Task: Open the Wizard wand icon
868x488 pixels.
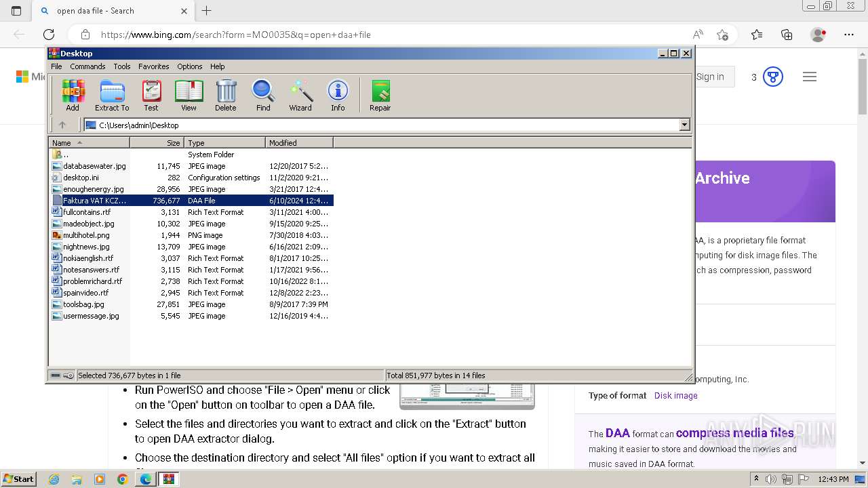Action: (x=300, y=95)
